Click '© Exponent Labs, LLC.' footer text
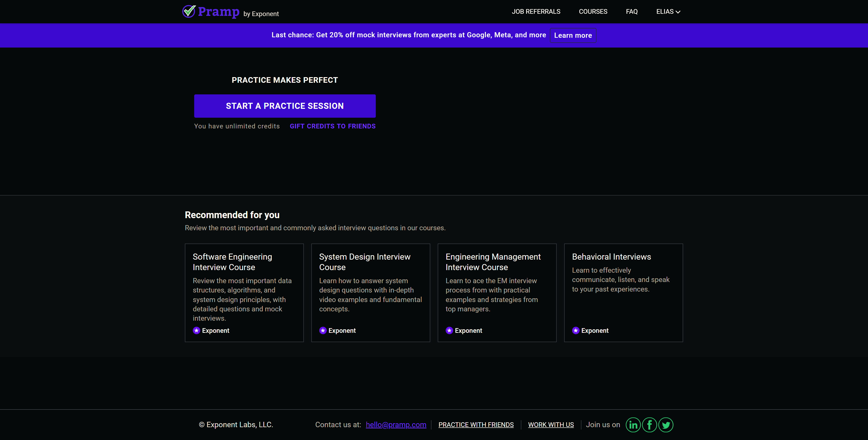868x440 pixels. (x=236, y=425)
